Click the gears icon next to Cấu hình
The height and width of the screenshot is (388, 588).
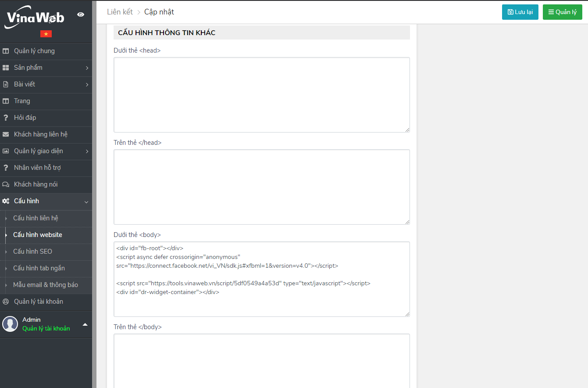(x=6, y=201)
